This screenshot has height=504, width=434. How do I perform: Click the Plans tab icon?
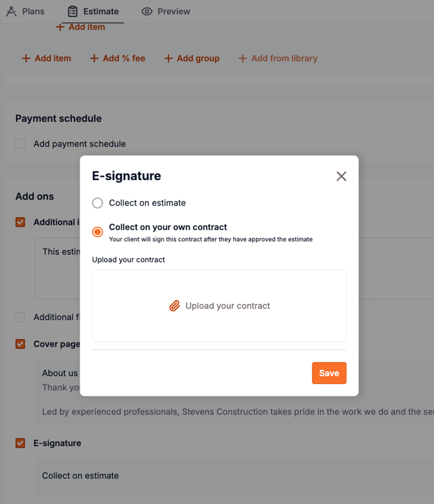(12, 11)
